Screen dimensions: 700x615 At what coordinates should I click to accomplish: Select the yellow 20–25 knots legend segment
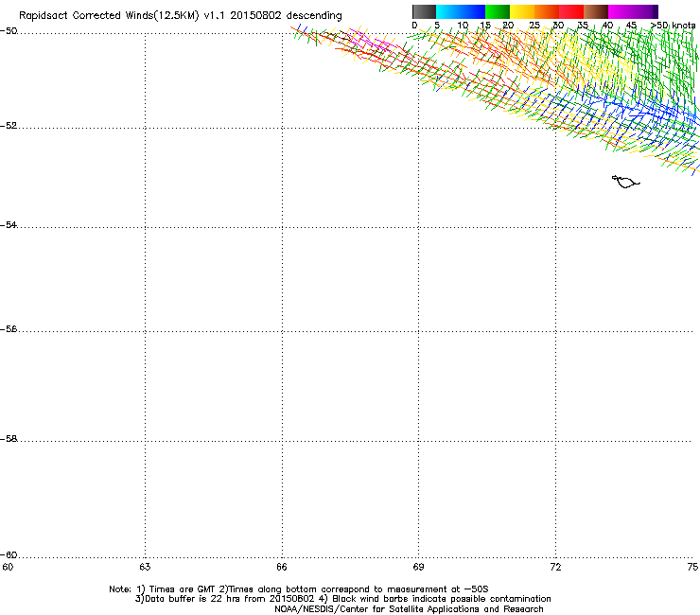pyautogui.click(x=522, y=11)
